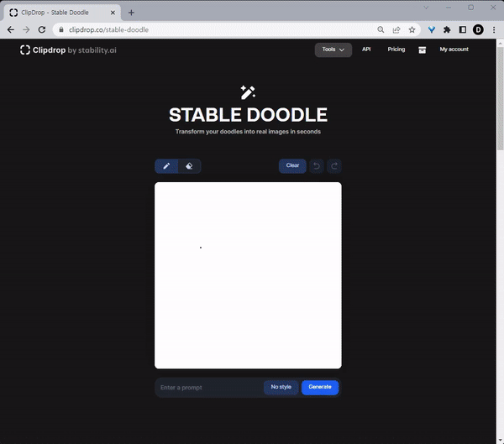
Task: Select the ClipDrop - Stable Doodle tab
Action: [62, 13]
